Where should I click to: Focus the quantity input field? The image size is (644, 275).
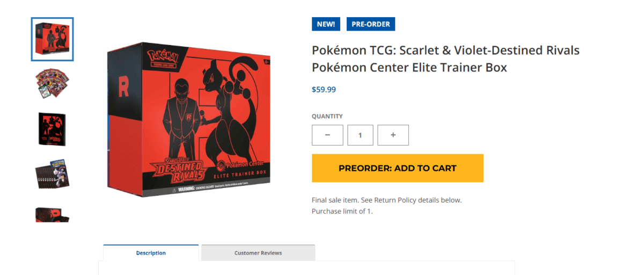coord(360,135)
